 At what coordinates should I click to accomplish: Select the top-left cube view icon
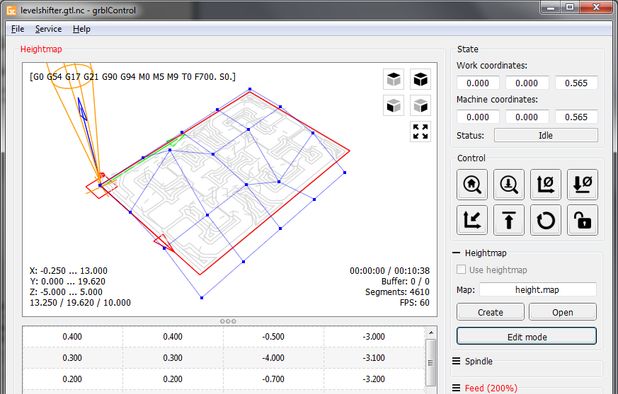point(394,79)
